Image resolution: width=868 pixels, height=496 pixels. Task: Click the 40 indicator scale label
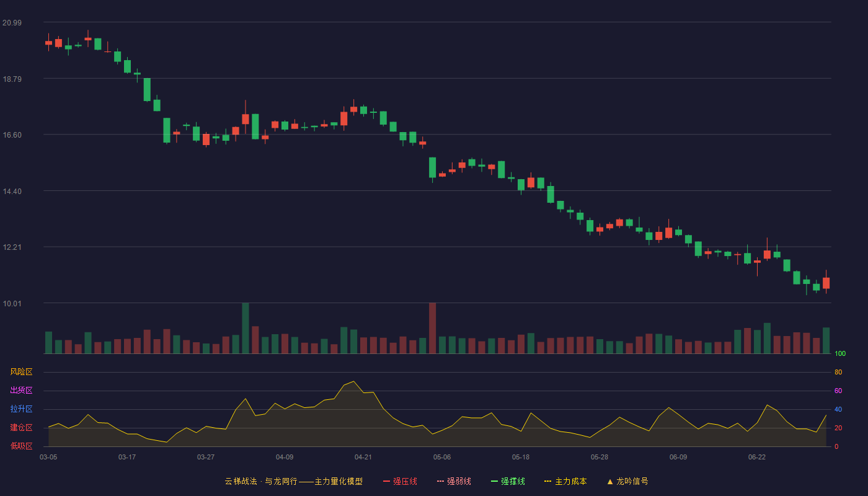838,410
